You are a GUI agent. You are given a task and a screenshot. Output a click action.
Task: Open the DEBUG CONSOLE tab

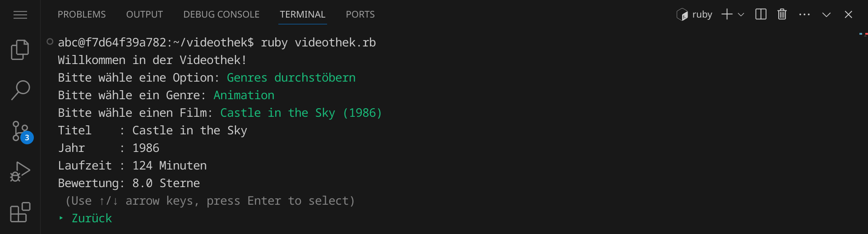[221, 14]
